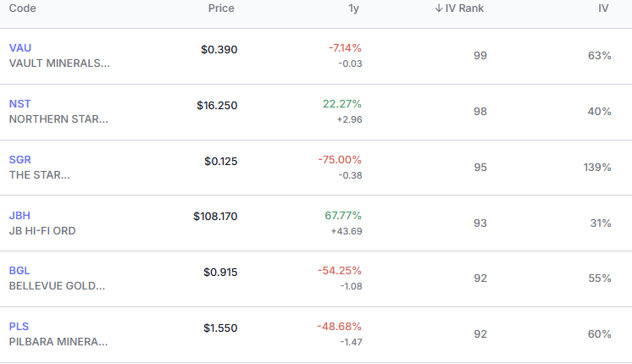This screenshot has width=632, height=364.
Task: Click the -75.00% yearly change for SGR
Action: tap(340, 160)
